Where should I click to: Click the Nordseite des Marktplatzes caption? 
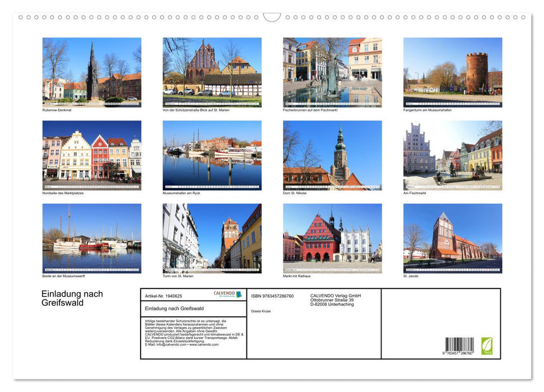[x=62, y=193]
